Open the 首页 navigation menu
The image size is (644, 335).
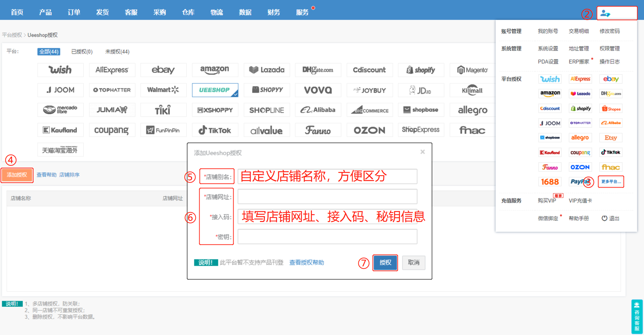pyautogui.click(x=17, y=12)
